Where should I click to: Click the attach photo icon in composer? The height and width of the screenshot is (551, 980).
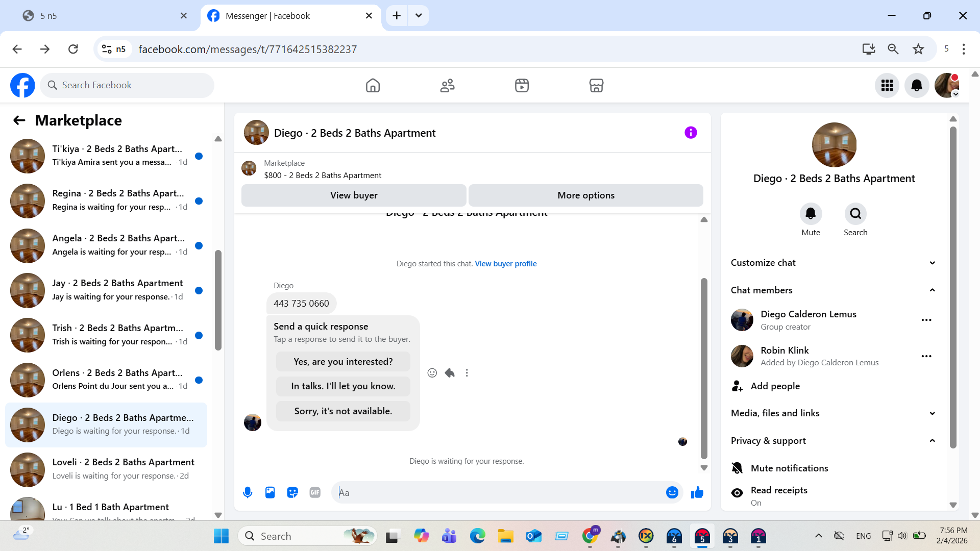click(x=270, y=492)
